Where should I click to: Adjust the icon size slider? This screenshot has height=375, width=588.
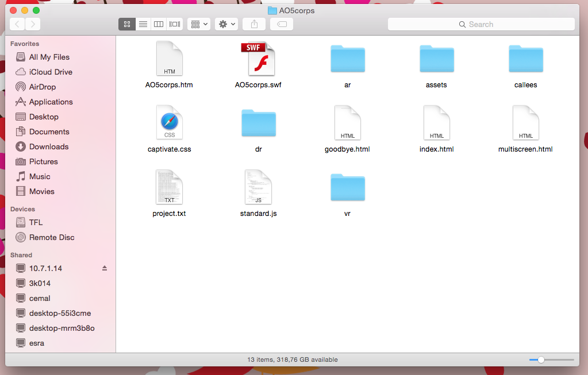pos(541,360)
